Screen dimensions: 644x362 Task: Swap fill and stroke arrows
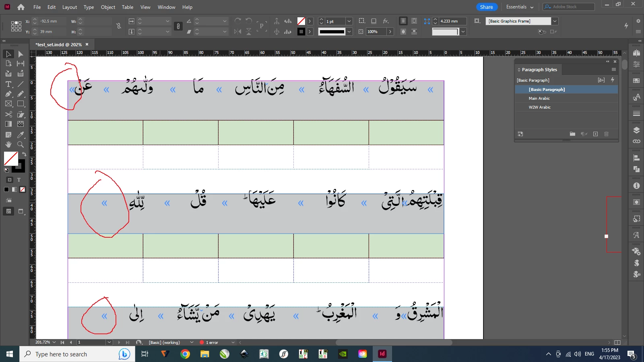pyautogui.click(x=24, y=154)
